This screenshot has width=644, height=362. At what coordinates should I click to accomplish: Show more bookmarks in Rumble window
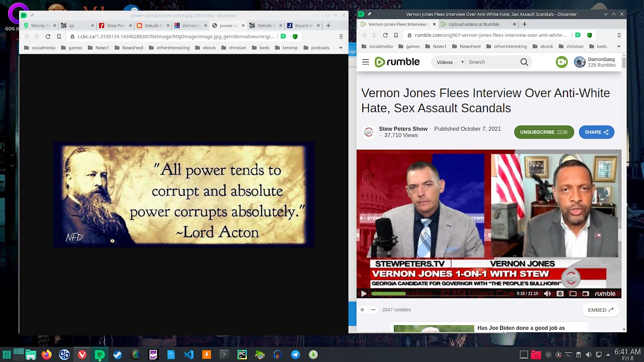(x=619, y=46)
